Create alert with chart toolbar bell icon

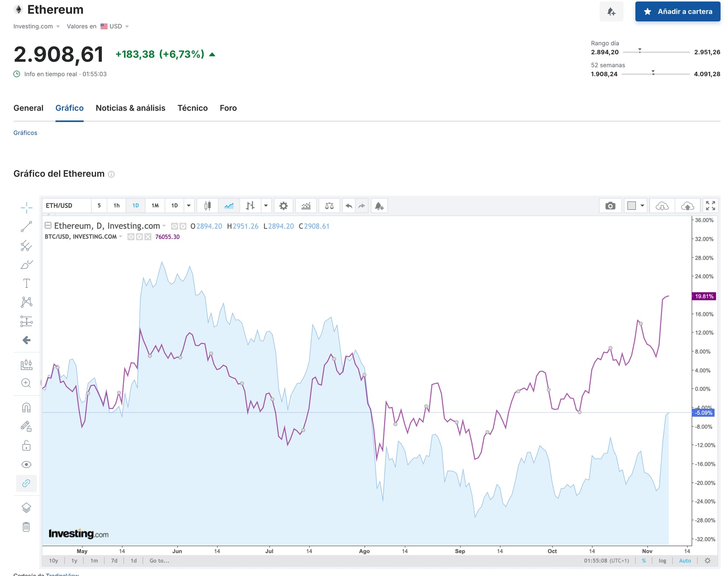pos(379,206)
